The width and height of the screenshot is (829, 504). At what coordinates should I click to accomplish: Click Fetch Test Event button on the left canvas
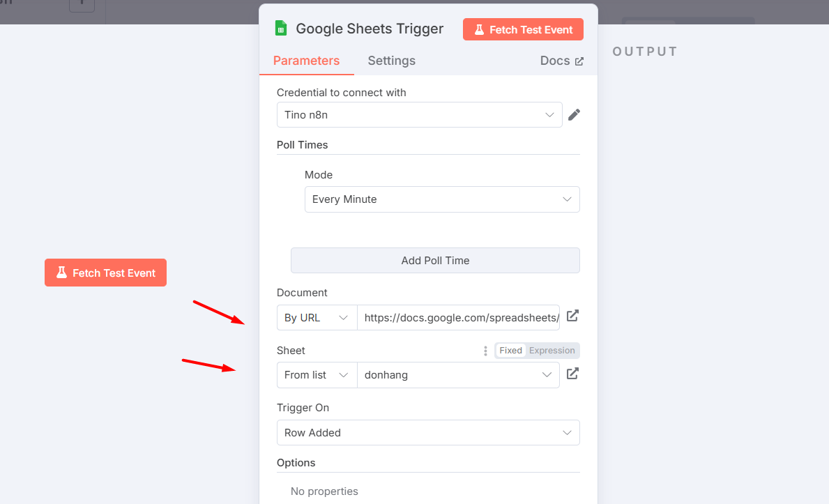106,273
